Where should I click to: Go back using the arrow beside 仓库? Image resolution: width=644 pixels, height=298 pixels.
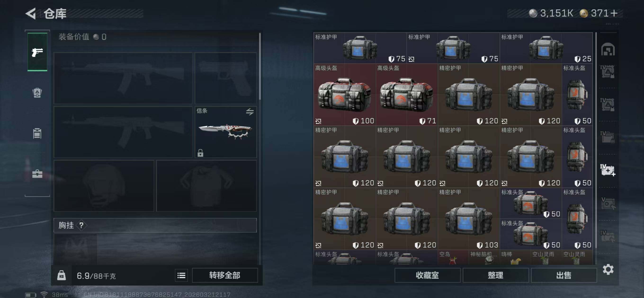click(x=31, y=13)
